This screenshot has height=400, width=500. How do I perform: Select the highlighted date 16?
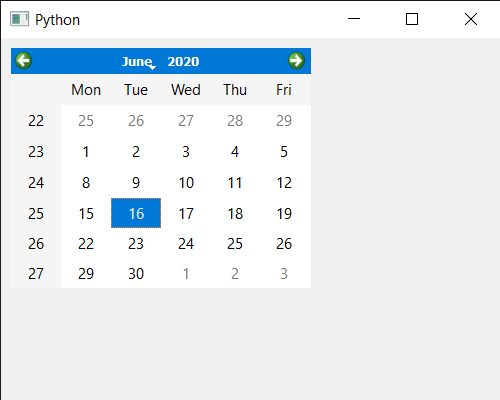(136, 213)
